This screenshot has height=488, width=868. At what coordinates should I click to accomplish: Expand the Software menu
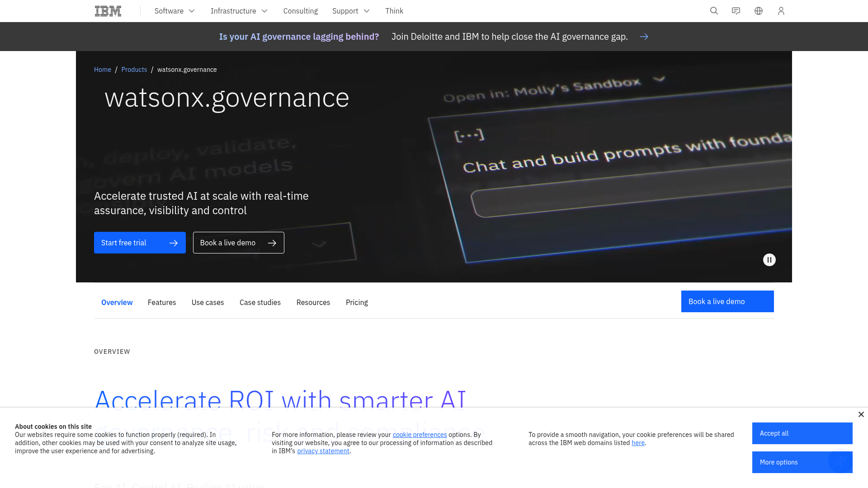175,11
